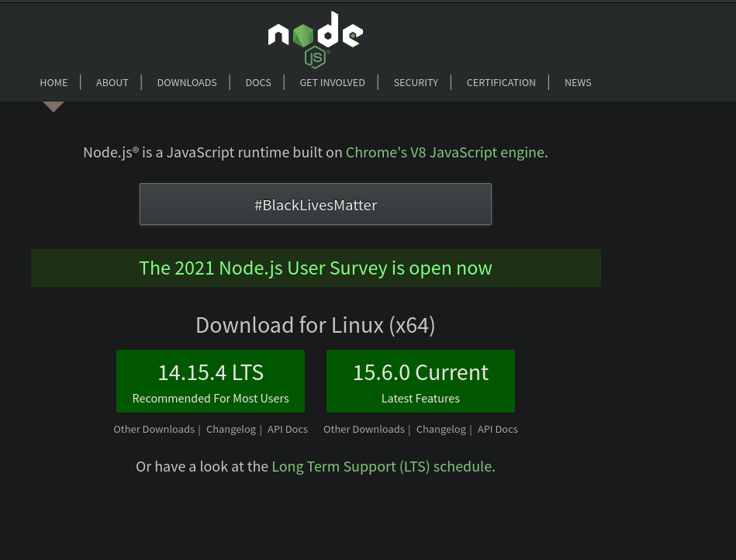
Task: View Changelog for 14.15.4 LTS
Action: pos(231,429)
